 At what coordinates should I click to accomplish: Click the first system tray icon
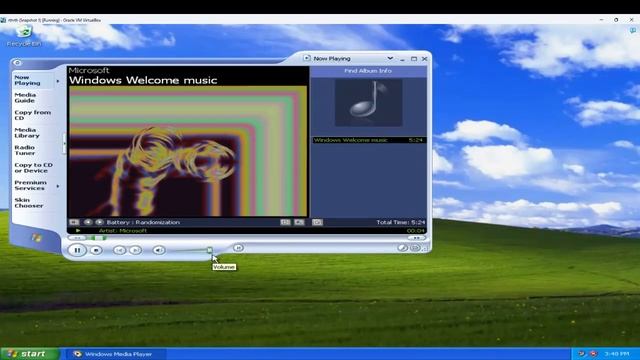click(582, 354)
